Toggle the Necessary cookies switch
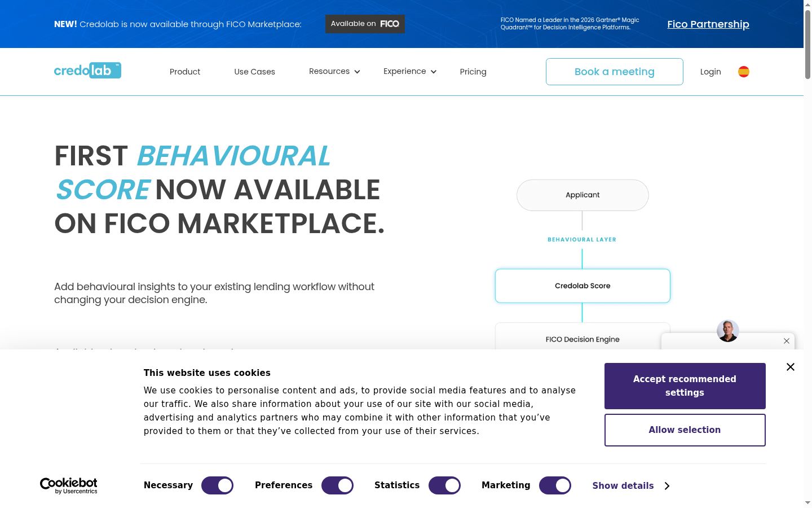This screenshot has height=508, width=812. point(218,485)
